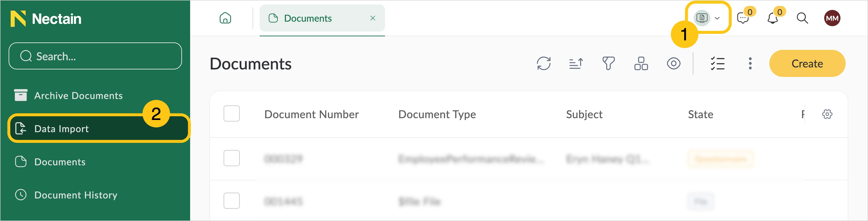
Task: Expand the workspace switcher dropdown chevron
Action: 717,18
